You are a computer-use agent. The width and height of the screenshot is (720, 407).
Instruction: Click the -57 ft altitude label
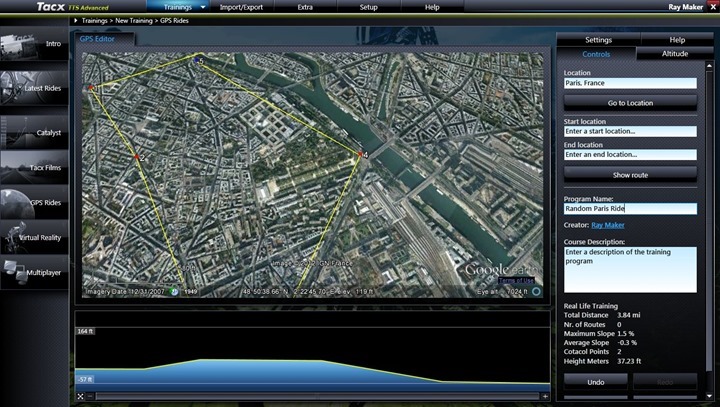[85, 379]
